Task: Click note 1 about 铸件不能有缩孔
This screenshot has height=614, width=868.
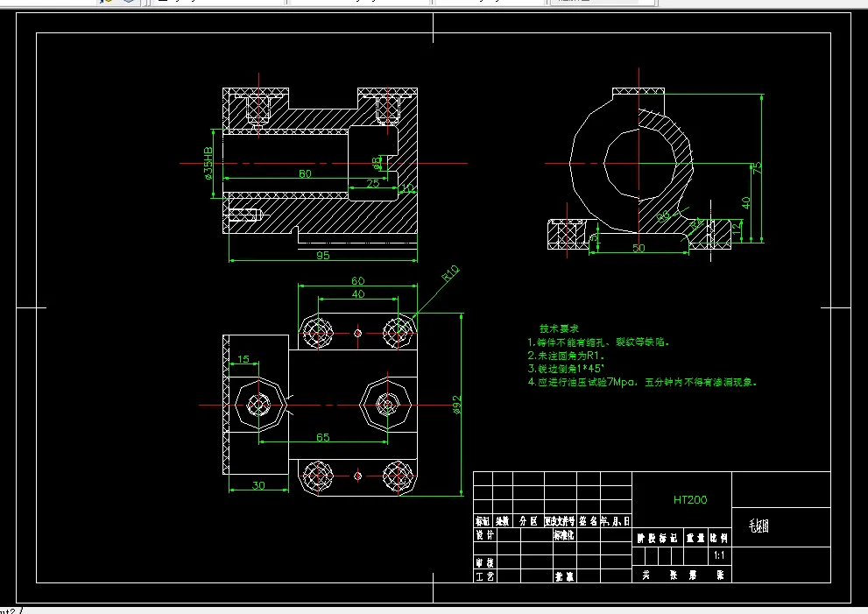Action: tap(598, 342)
